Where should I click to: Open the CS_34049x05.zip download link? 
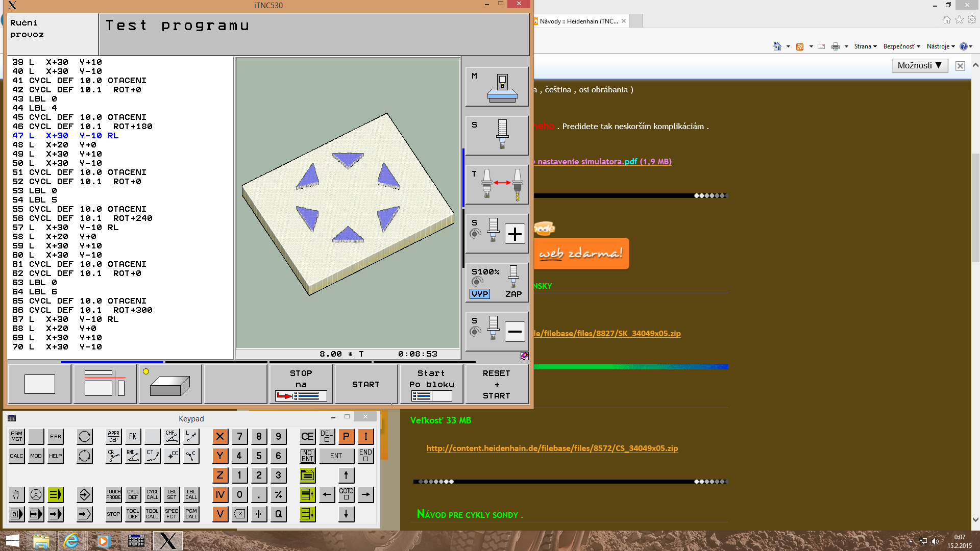[x=552, y=448]
